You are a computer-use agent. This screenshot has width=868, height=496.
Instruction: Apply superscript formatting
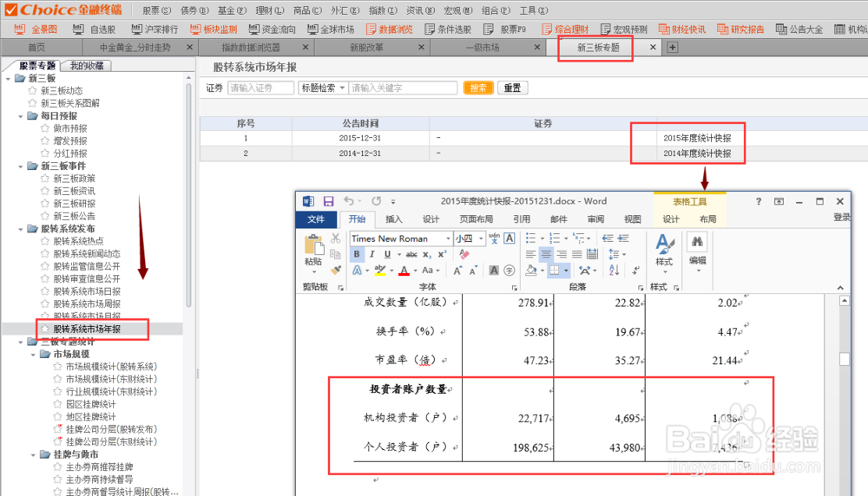pyautogui.click(x=442, y=254)
